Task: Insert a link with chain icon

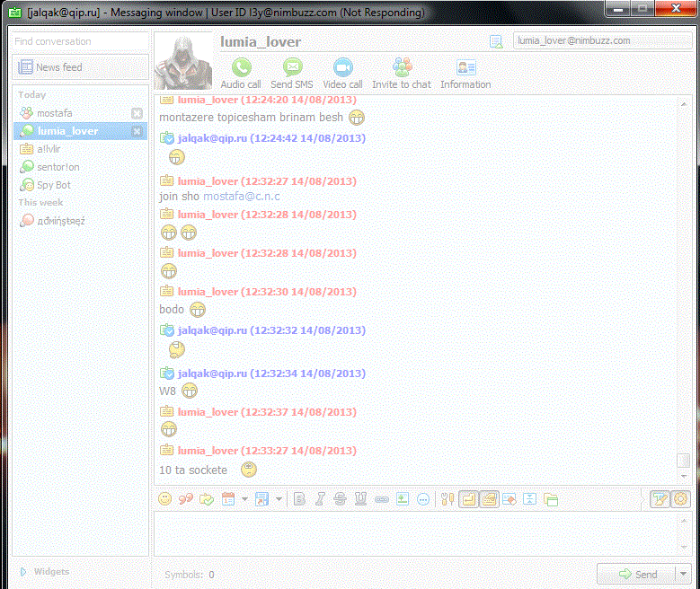Action: 382,499
